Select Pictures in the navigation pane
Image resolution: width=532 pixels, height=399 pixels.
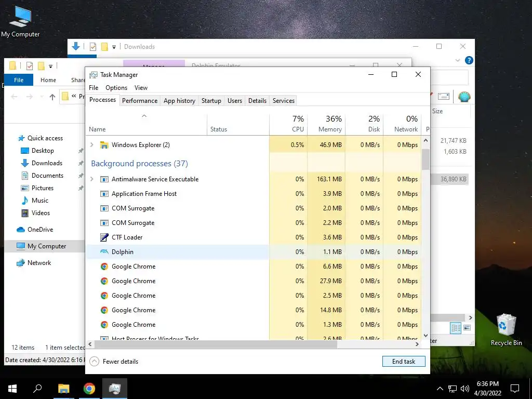coord(43,188)
